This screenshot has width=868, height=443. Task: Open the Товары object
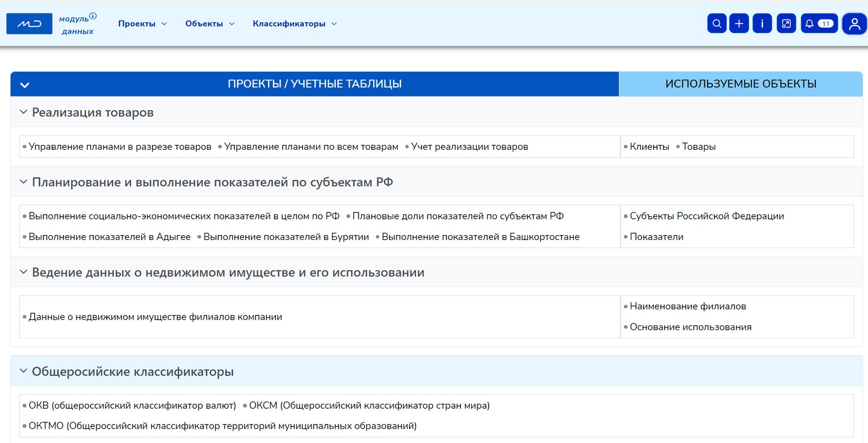[x=699, y=147]
